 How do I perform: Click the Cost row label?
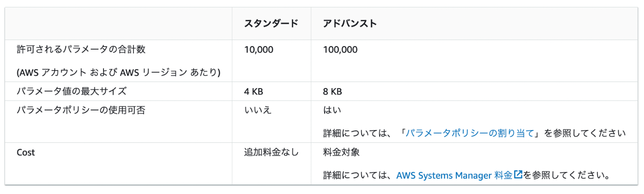pyautogui.click(x=26, y=152)
